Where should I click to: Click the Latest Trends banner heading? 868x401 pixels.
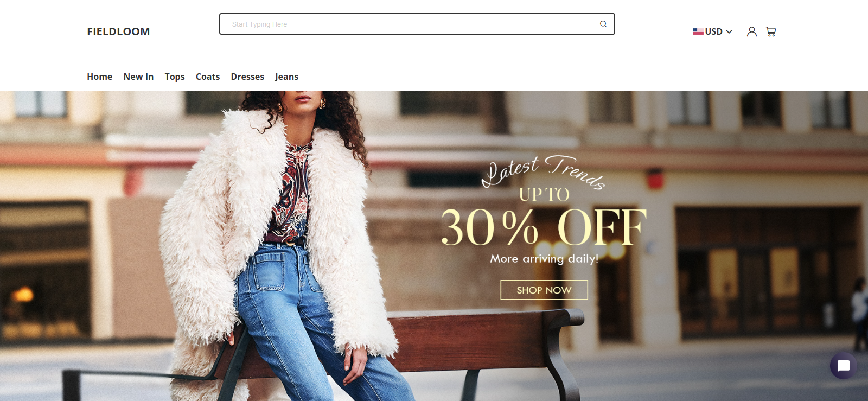(544, 171)
